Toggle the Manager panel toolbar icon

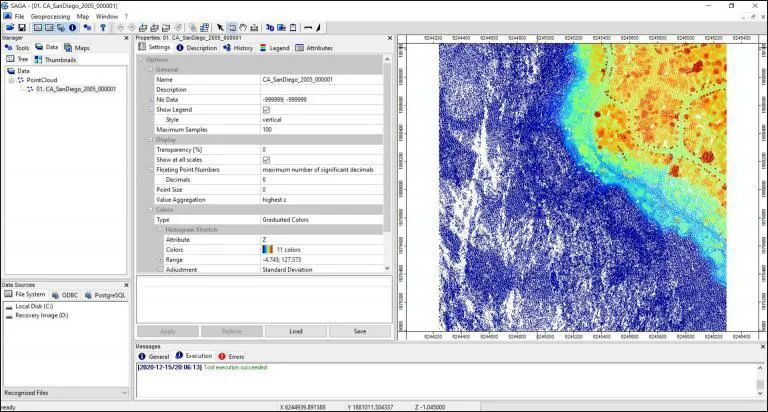click(38, 28)
